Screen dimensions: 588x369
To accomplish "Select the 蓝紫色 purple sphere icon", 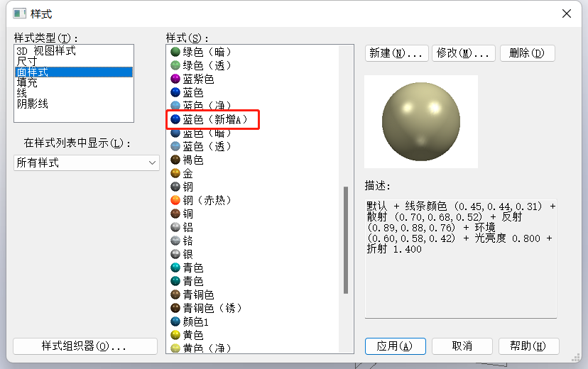I will coord(175,79).
